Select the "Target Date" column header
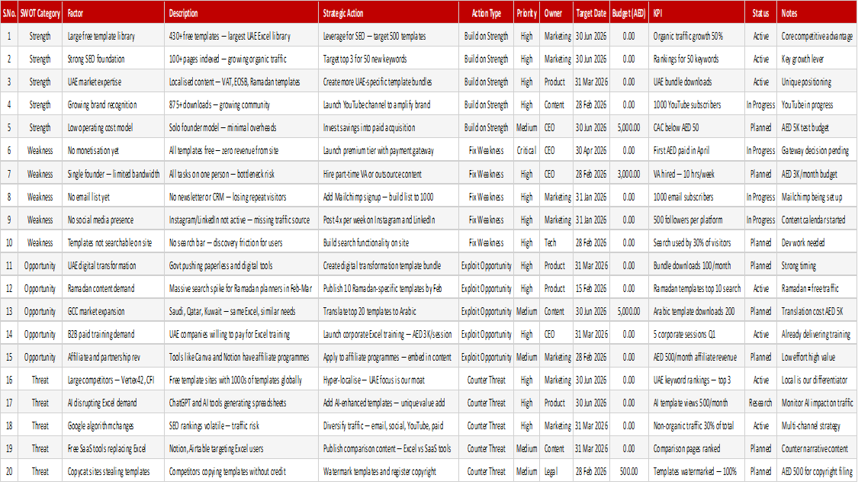This screenshot has width=858, height=504. (x=591, y=13)
